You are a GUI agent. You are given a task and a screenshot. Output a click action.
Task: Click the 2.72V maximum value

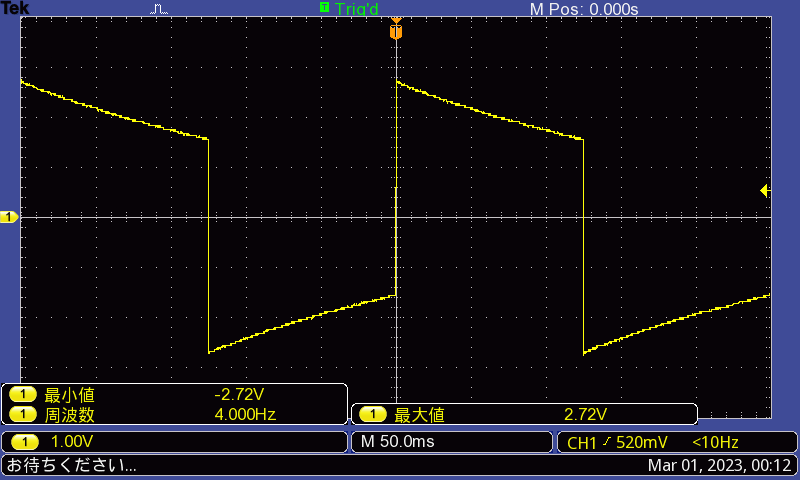(586, 414)
